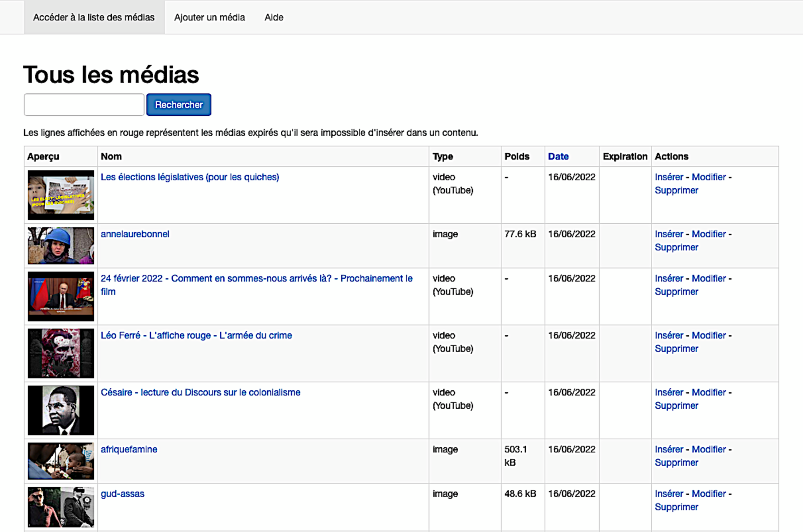This screenshot has height=532, width=803.
Task: Open the gud-assas image thumbnail
Action: 61,507
